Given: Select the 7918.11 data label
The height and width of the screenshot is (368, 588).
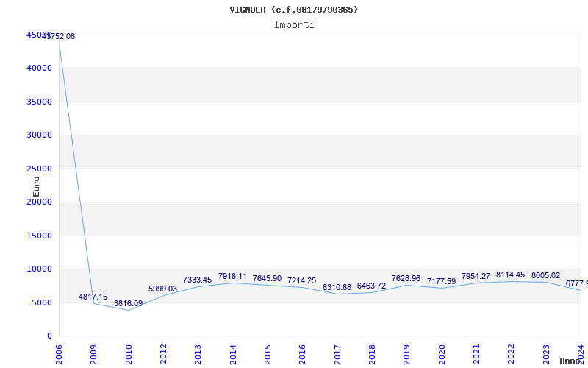Looking at the screenshot, I should (232, 277).
